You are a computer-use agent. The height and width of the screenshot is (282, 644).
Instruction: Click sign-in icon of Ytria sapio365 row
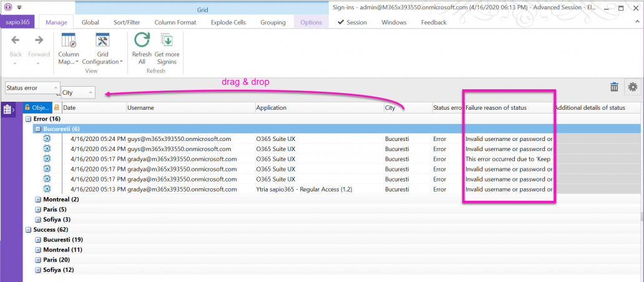47,189
